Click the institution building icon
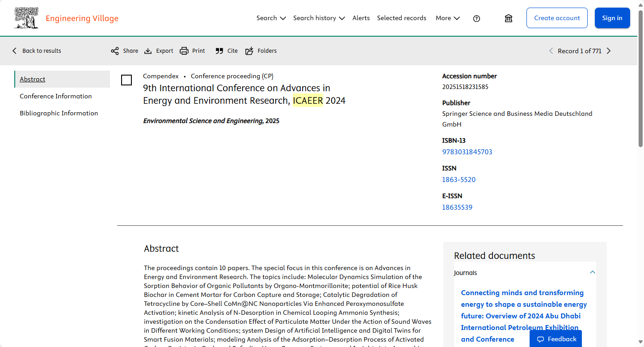 tap(508, 18)
